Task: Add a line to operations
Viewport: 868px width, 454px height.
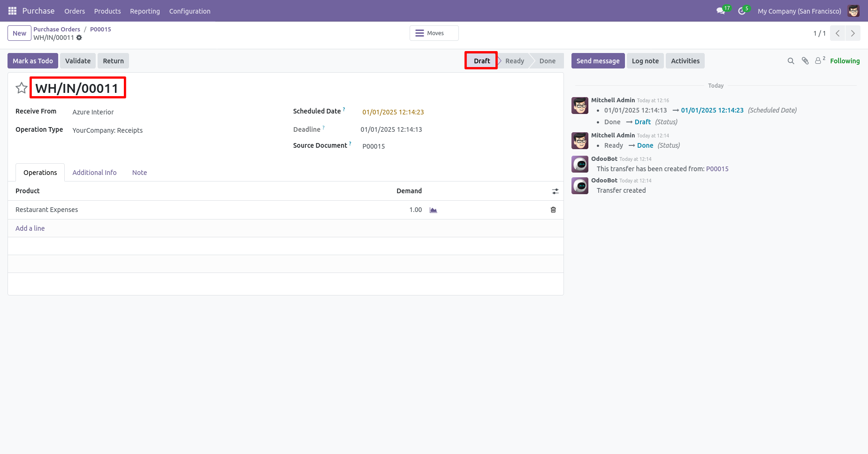Action: [x=30, y=228]
